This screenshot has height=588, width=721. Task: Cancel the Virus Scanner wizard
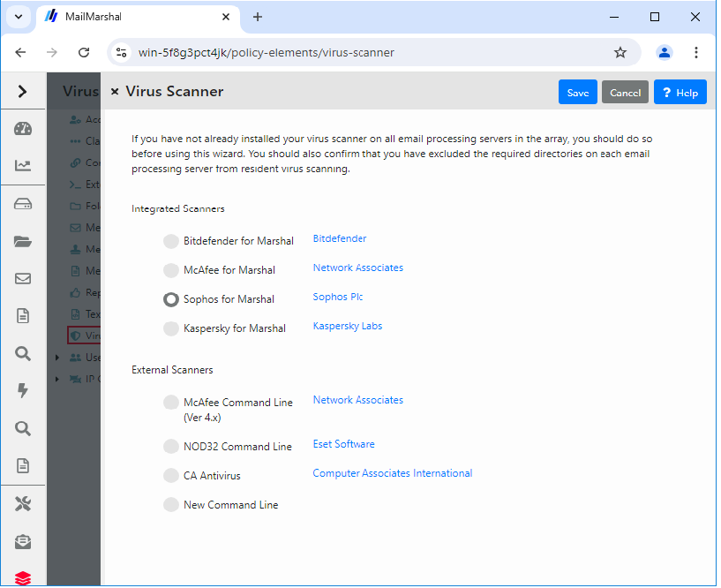tap(626, 93)
